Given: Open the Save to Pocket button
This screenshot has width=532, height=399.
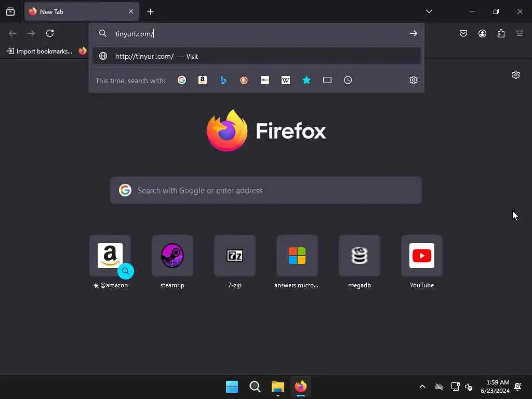Looking at the screenshot, I should tap(463, 33).
